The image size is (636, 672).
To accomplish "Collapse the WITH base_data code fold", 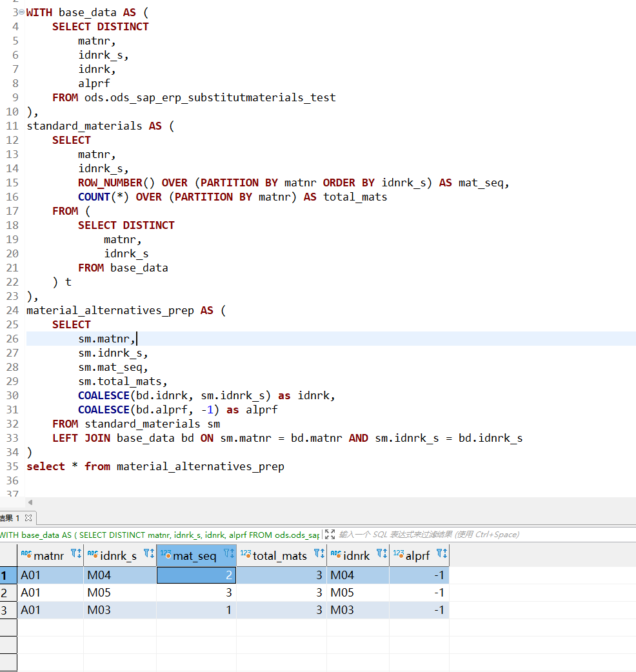I will pos(21,13).
